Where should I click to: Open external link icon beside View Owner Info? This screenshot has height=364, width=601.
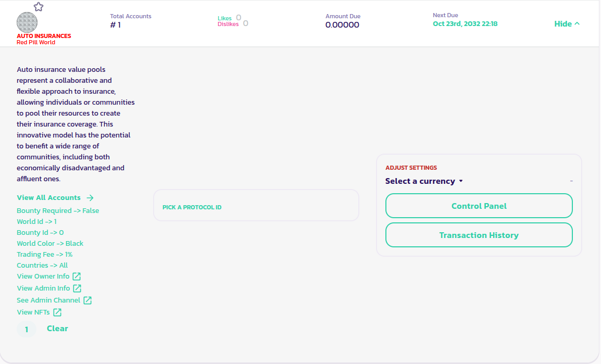(77, 277)
